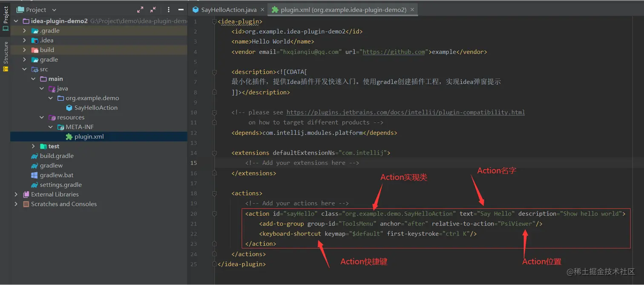The image size is (644, 285).
Task: Click the Scratches and Consoles icon
Action: (x=26, y=204)
